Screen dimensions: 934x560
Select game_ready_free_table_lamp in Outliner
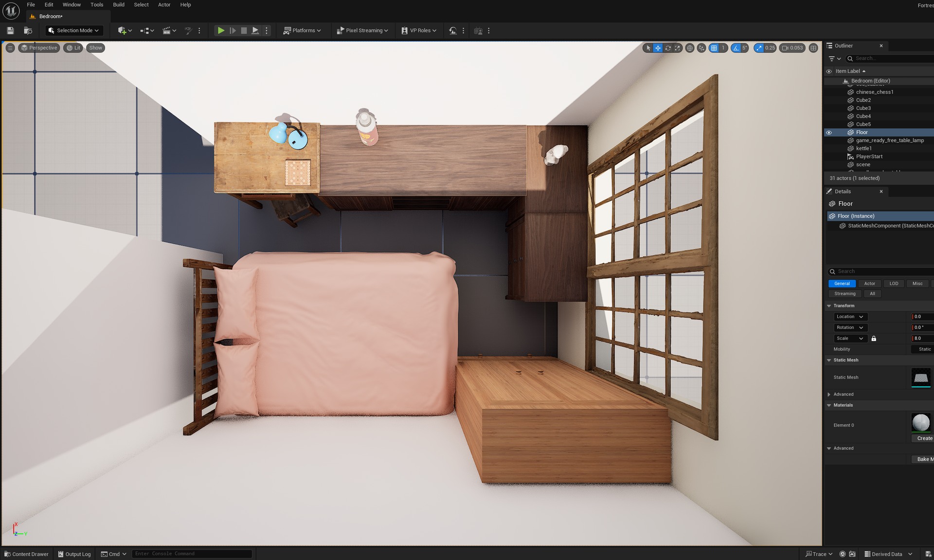click(890, 140)
